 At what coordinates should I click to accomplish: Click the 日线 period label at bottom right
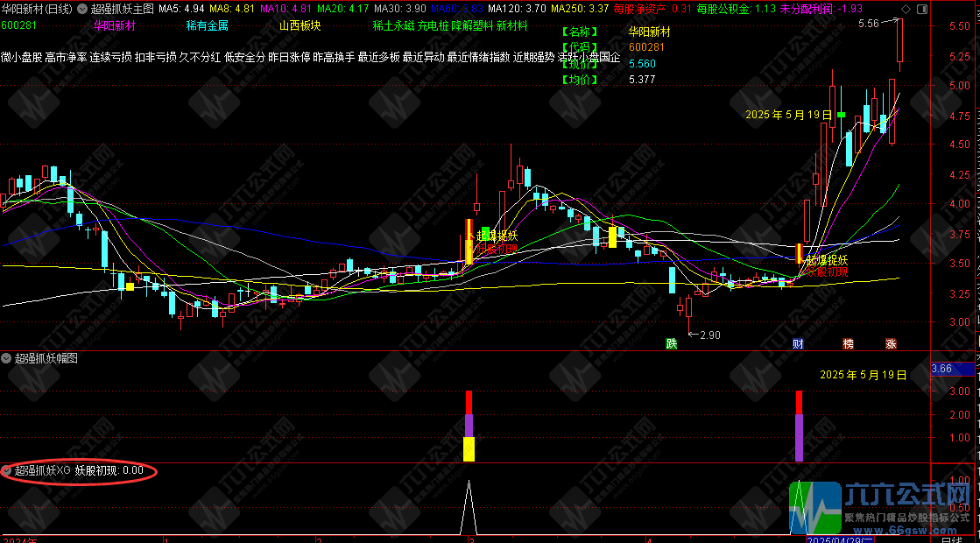tap(950, 539)
